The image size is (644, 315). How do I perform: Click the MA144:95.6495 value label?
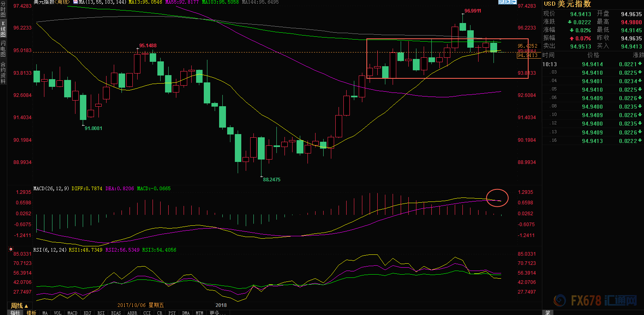tap(260, 2)
